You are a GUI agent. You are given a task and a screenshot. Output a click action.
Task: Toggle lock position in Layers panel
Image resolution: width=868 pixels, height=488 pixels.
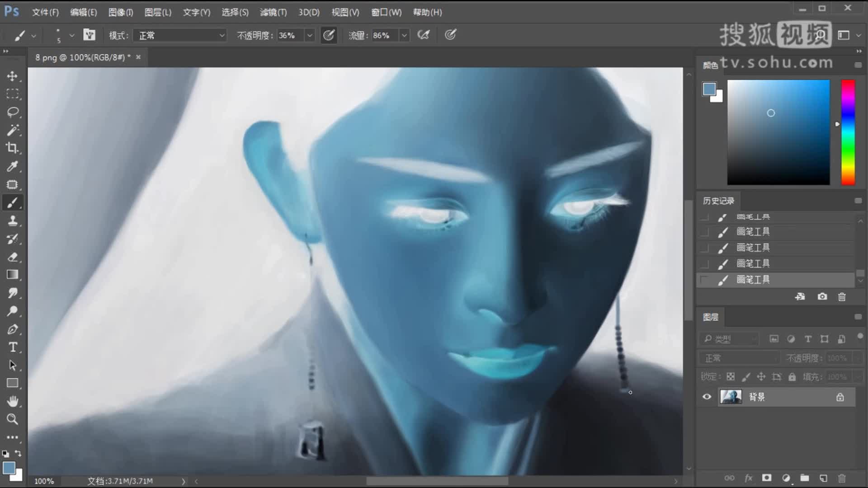point(761,376)
